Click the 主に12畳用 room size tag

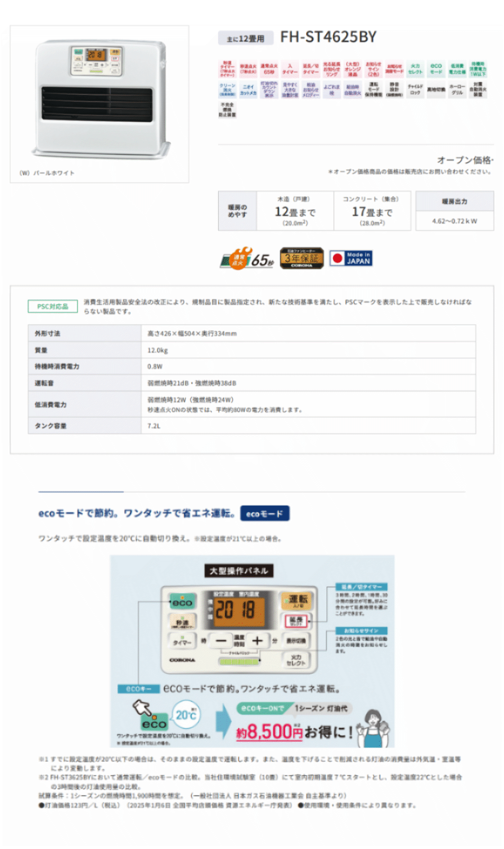click(246, 38)
